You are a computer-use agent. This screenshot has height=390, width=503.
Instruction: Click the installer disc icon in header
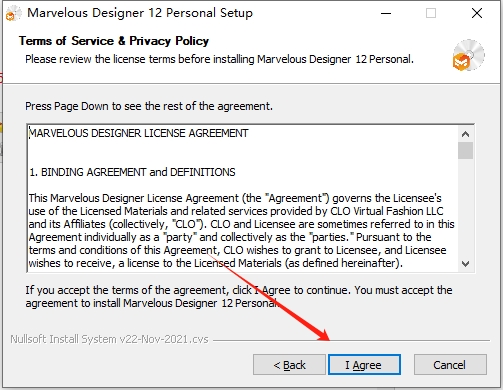[x=468, y=55]
